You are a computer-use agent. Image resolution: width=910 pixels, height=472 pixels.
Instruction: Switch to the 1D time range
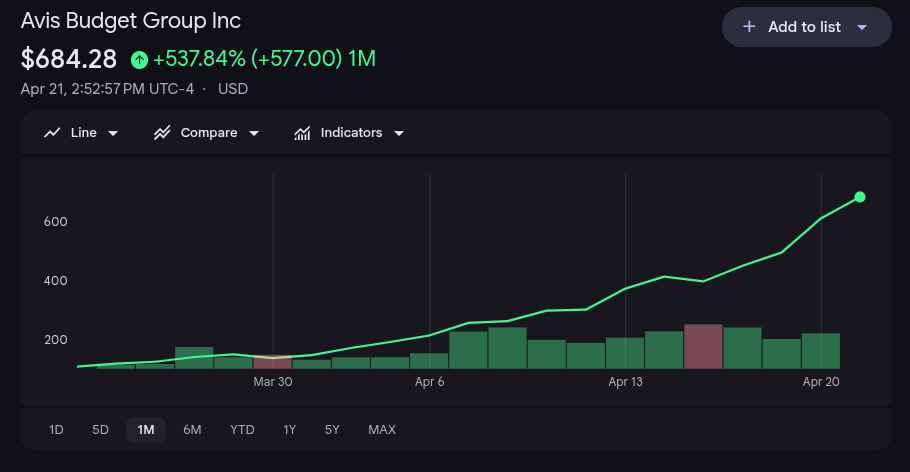pos(56,430)
